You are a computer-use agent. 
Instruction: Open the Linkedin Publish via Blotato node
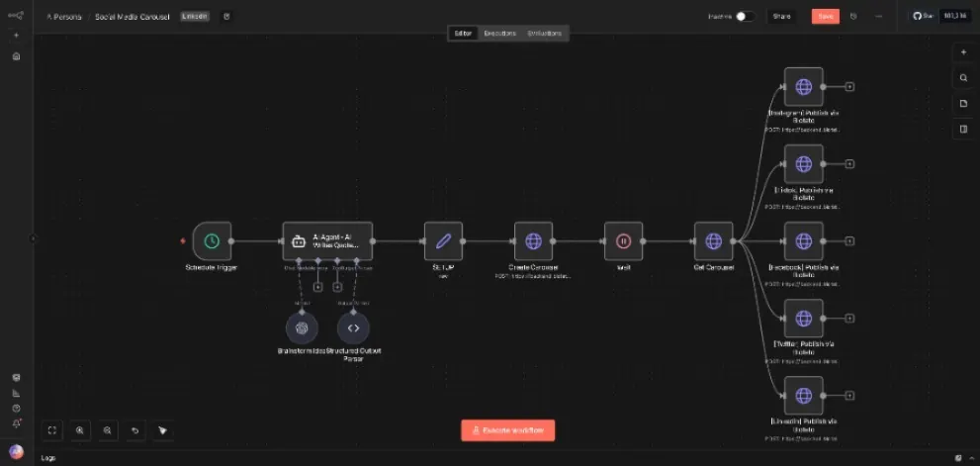tap(803, 396)
